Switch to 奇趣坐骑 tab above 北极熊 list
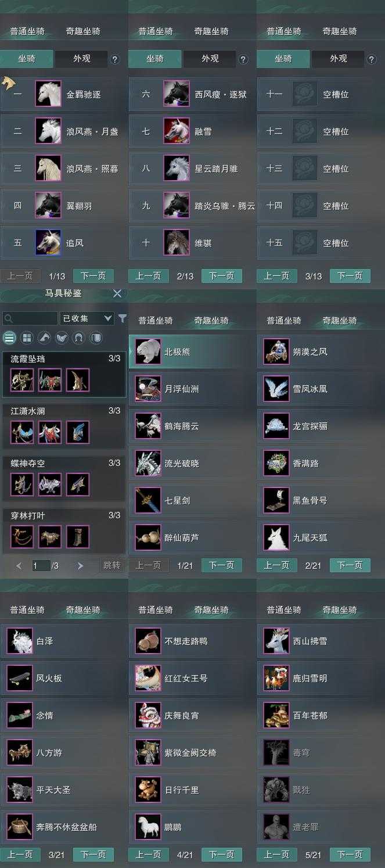This screenshot has height=868, width=385. click(211, 320)
